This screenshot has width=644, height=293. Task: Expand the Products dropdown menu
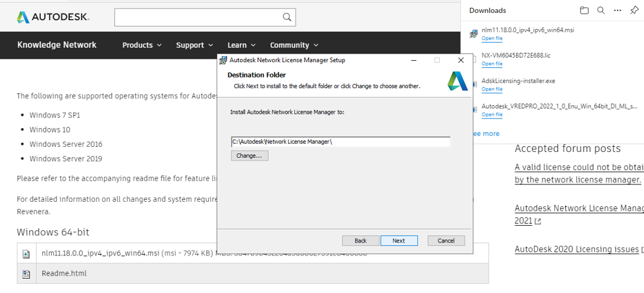pos(142,45)
